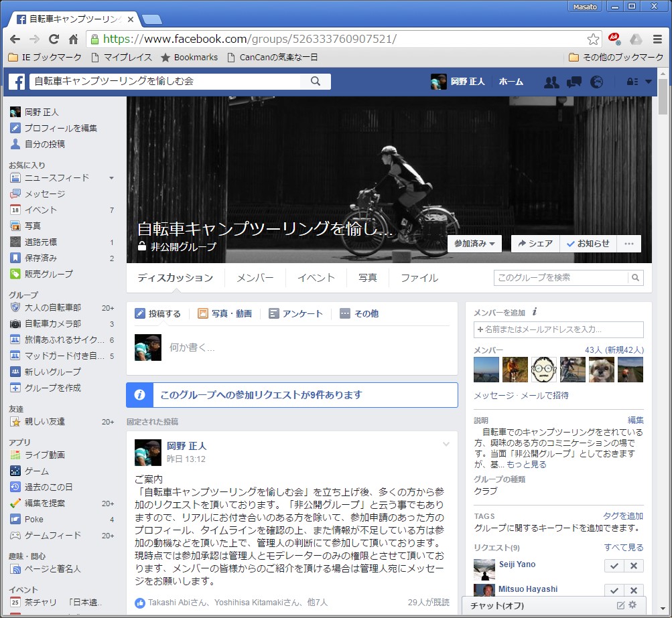Toggle お知らせ notifications for group

(x=588, y=244)
